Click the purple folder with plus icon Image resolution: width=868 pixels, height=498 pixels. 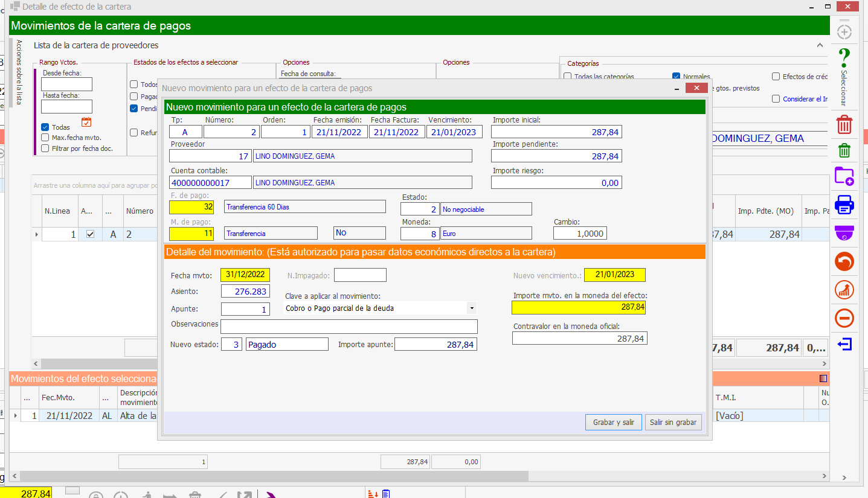[x=844, y=176]
